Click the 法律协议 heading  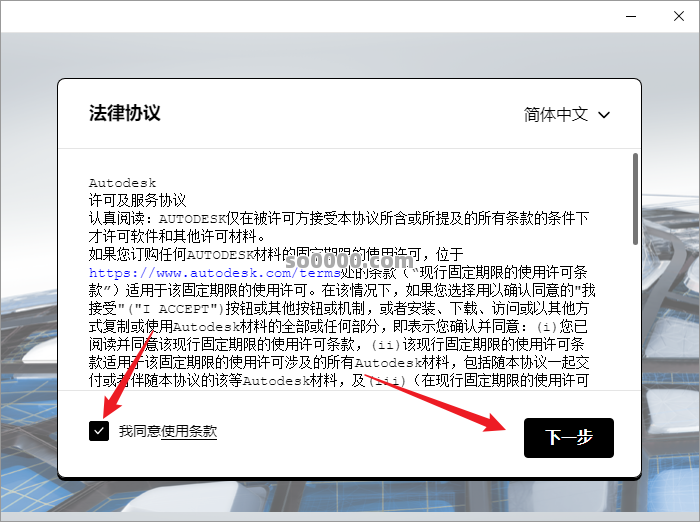pos(124,113)
